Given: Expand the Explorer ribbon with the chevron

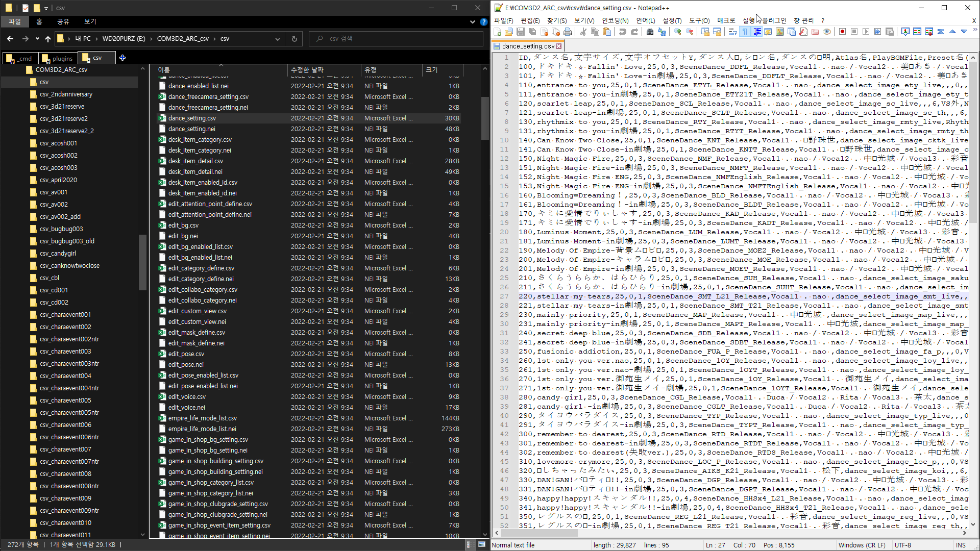Looking at the screenshot, I should [x=473, y=22].
